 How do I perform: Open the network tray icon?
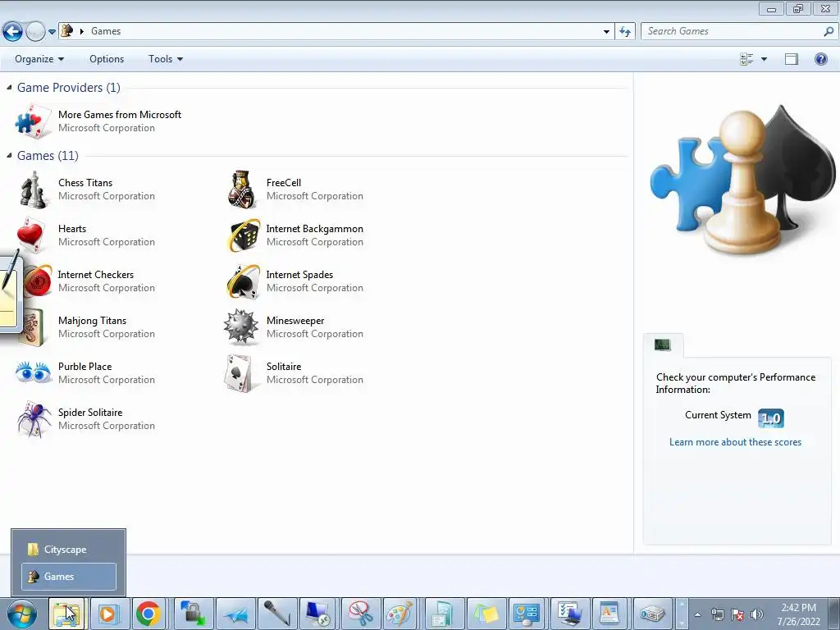pyautogui.click(x=717, y=614)
